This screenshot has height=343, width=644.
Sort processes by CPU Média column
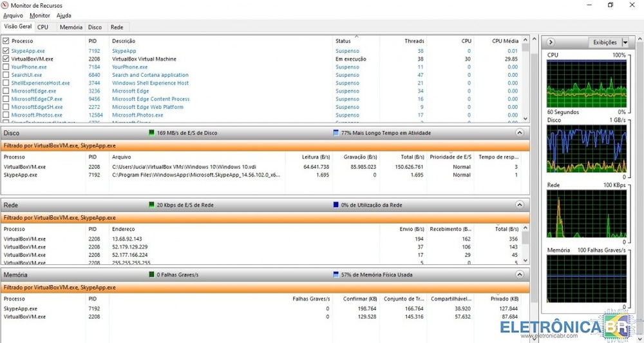point(505,41)
